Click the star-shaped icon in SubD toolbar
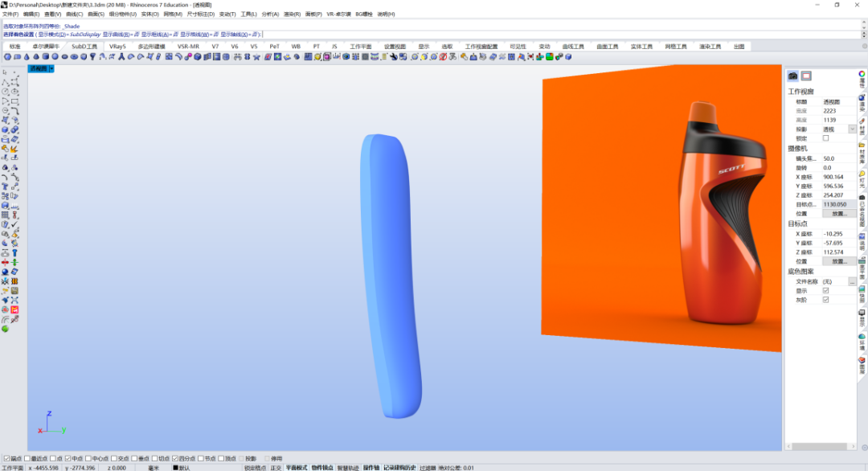 (x=257, y=57)
